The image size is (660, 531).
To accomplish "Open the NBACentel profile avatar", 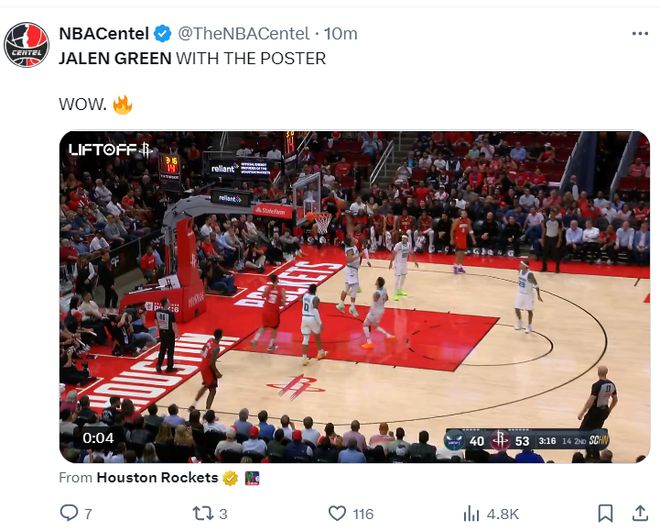I will click(26, 45).
